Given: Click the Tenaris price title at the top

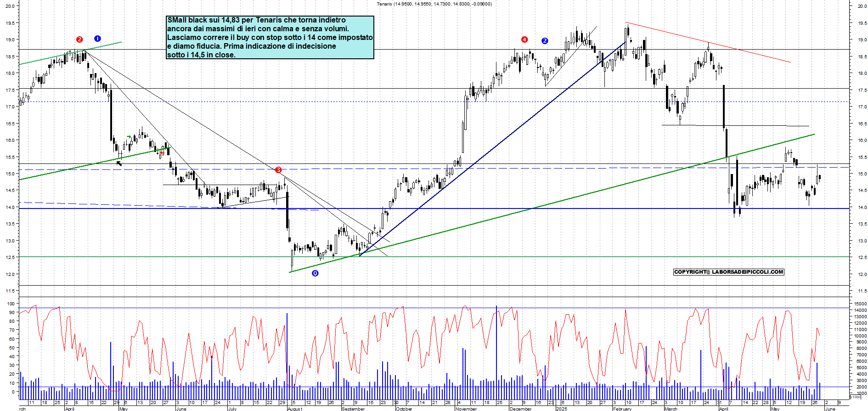Looking at the screenshot, I should click(434, 4).
